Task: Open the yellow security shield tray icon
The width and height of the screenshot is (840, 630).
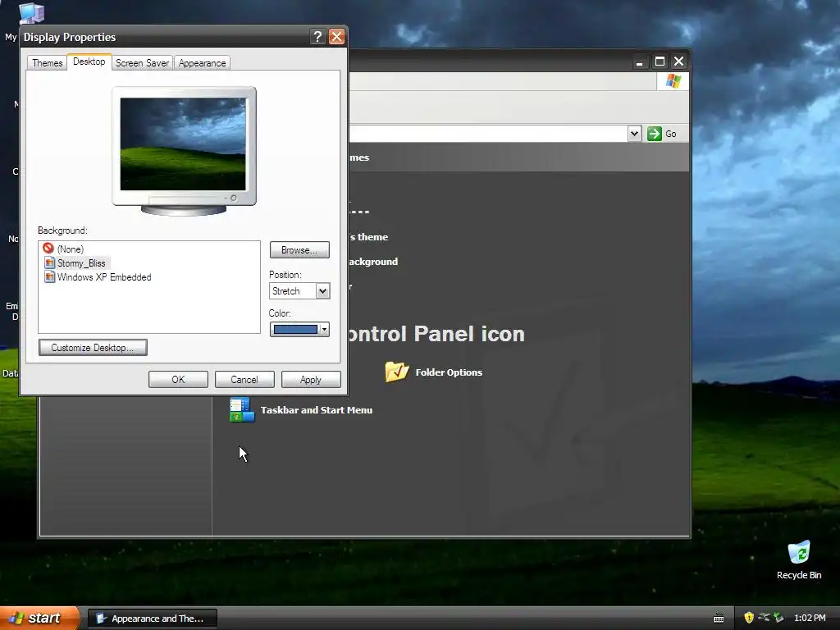Action: 749,618
